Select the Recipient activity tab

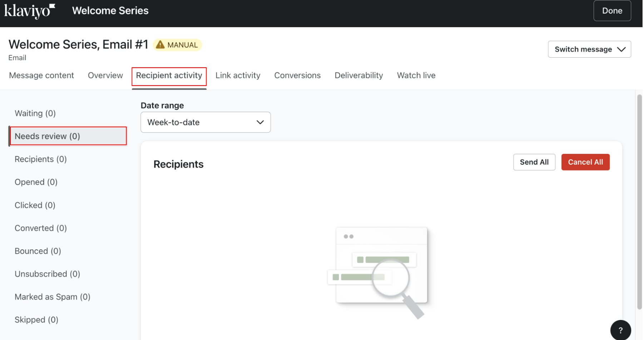pyautogui.click(x=169, y=76)
